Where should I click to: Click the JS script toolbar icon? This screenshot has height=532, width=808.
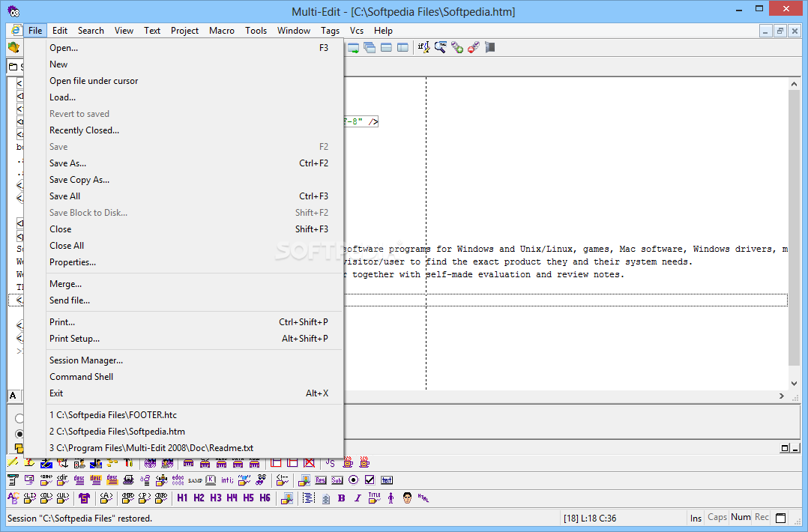coord(331,463)
